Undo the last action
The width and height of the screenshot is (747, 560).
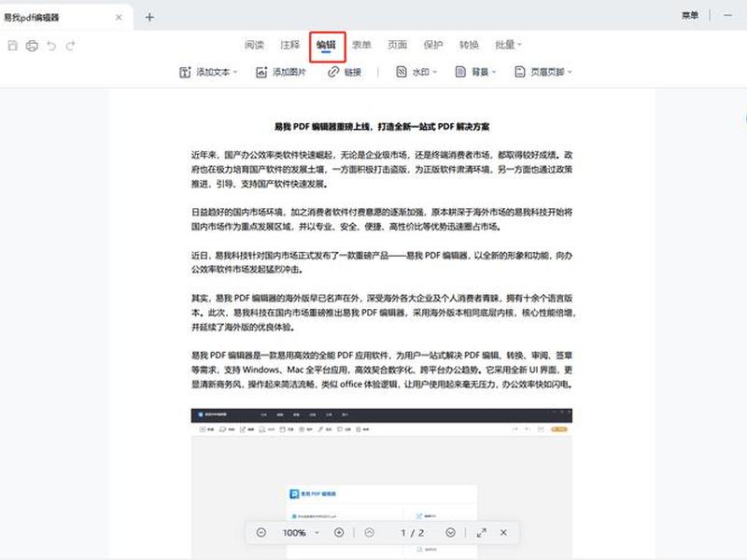click(51, 46)
